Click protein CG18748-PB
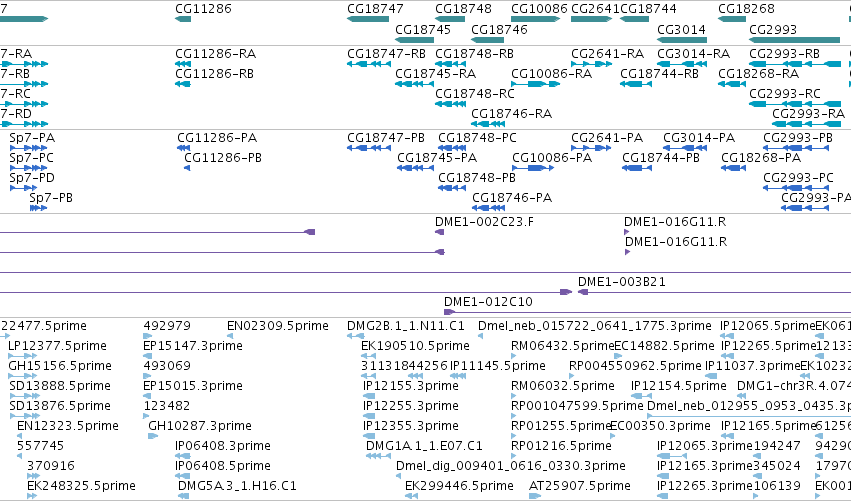The width and height of the screenshot is (851, 501). click(477, 178)
